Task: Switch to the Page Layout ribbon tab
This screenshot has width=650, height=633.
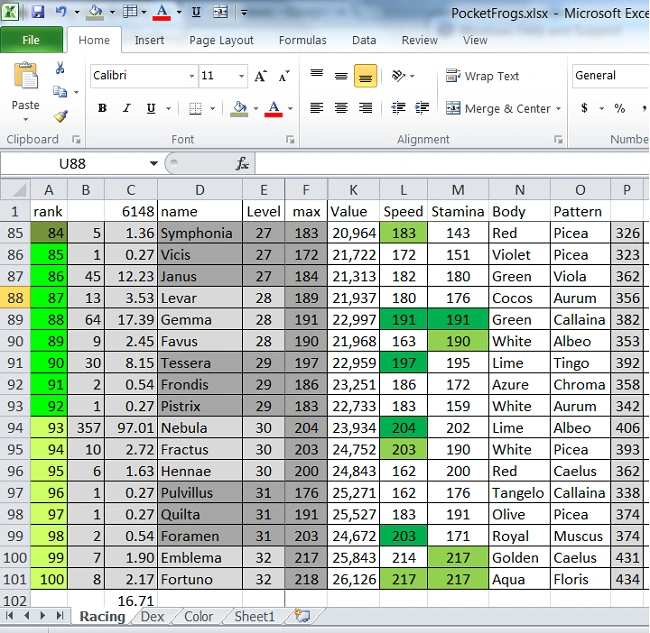Action: (x=221, y=40)
